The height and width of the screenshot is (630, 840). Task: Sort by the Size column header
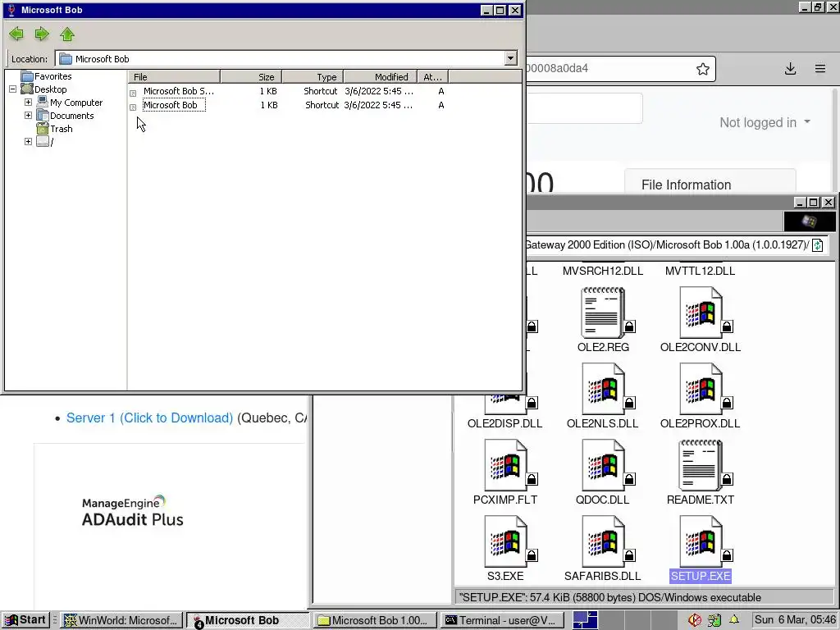click(x=251, y=76)
